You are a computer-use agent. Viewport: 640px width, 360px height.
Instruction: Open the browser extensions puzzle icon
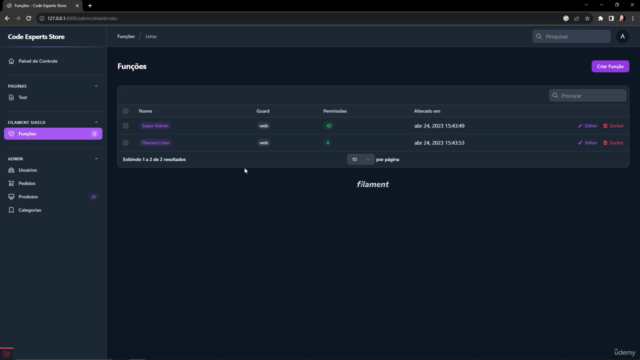(600, 18)
